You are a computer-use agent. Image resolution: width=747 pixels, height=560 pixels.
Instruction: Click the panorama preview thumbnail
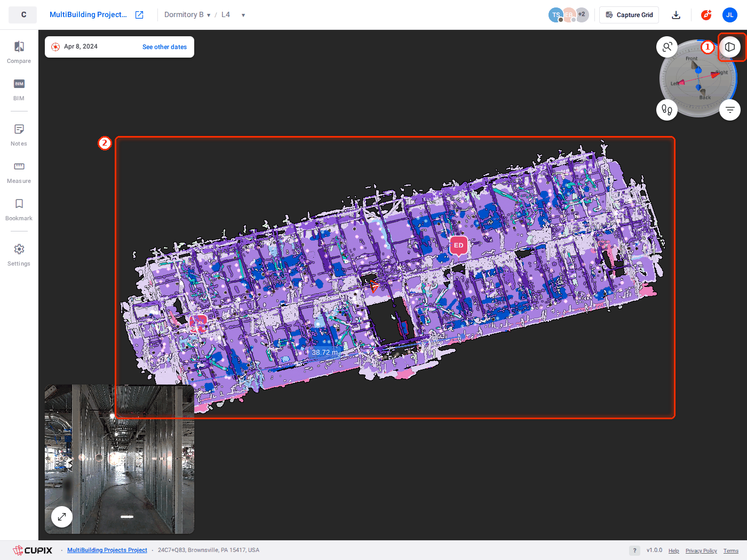(x=120, y=459)
